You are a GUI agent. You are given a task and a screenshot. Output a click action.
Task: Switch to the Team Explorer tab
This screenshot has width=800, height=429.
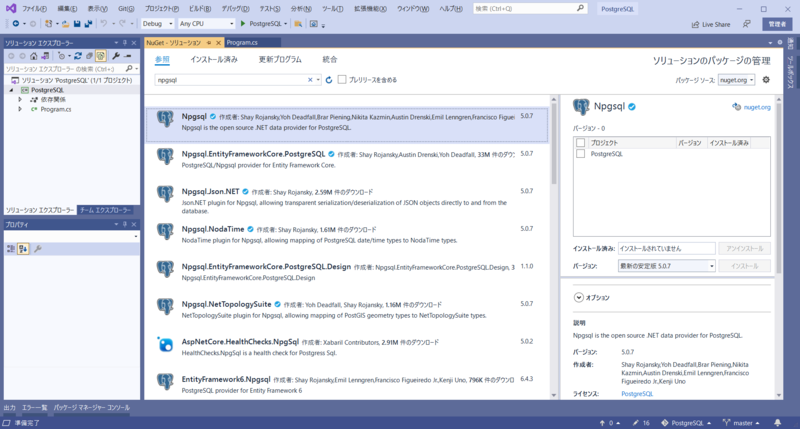point(105,210)
